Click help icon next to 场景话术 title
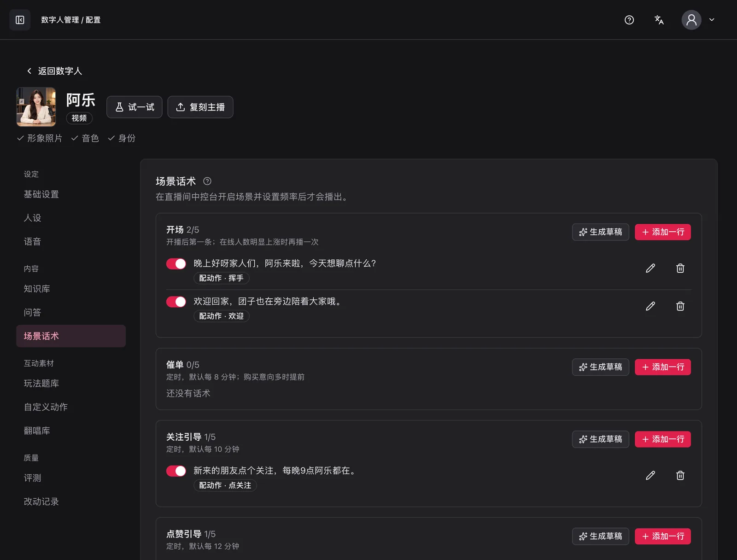The width and height of the screenshot is (737, 560). pos(207,181)
